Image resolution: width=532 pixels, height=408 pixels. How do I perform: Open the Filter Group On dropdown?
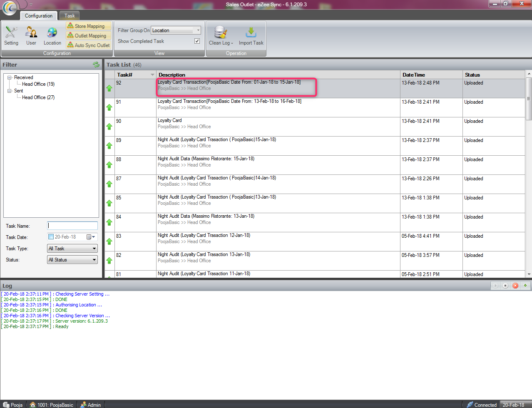[x=198, y=30]
